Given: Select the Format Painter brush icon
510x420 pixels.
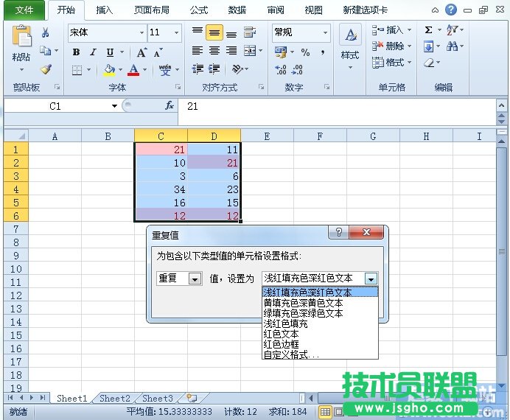Looking at the screenshot, I should pos(46,69).
